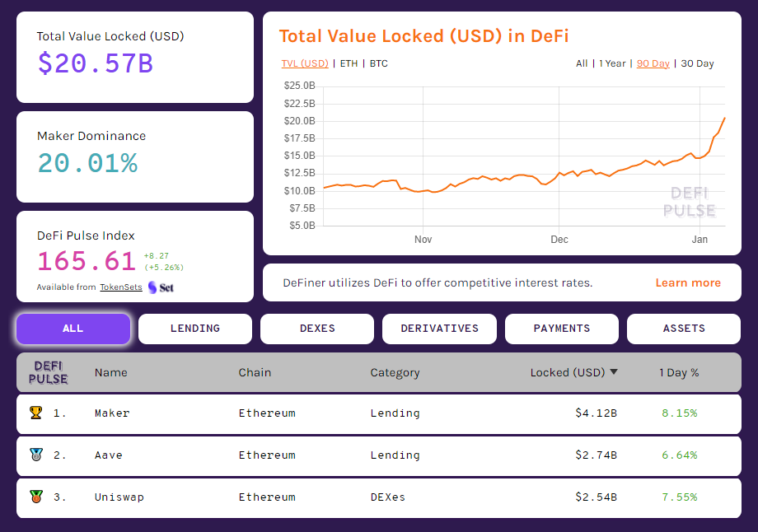
Task: Click the 6.64% one-day change
Action: [x=679, y=455]
